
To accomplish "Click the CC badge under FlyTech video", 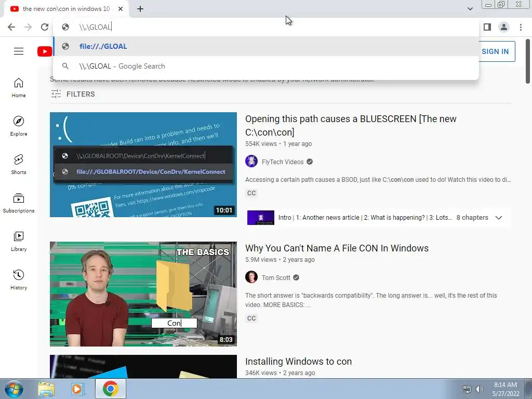I will tap(251, 193).
